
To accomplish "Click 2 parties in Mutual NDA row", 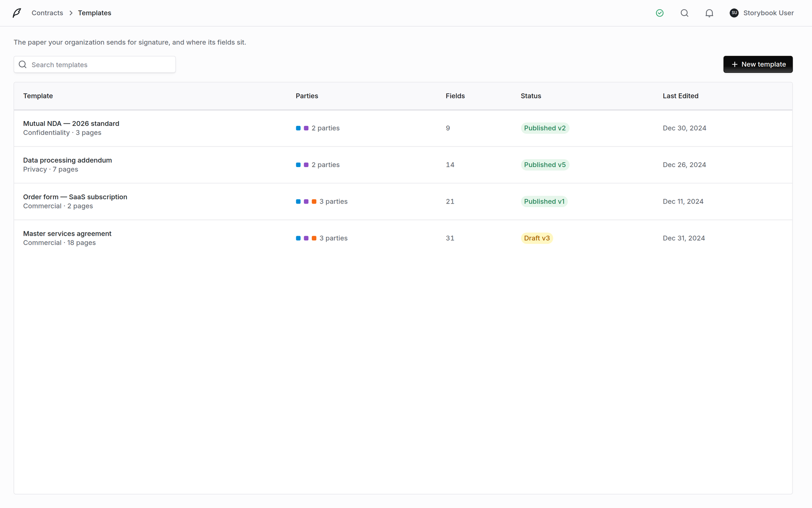I will 326,128.
